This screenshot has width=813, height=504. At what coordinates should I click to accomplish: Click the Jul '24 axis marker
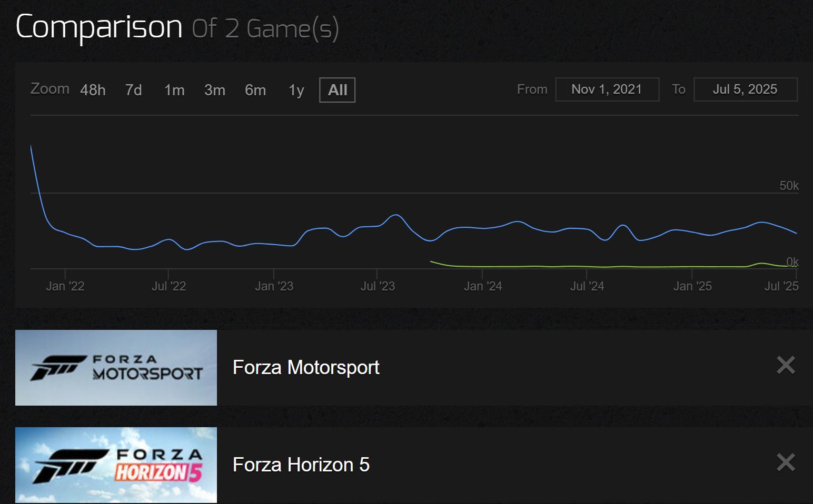point(587,286)
